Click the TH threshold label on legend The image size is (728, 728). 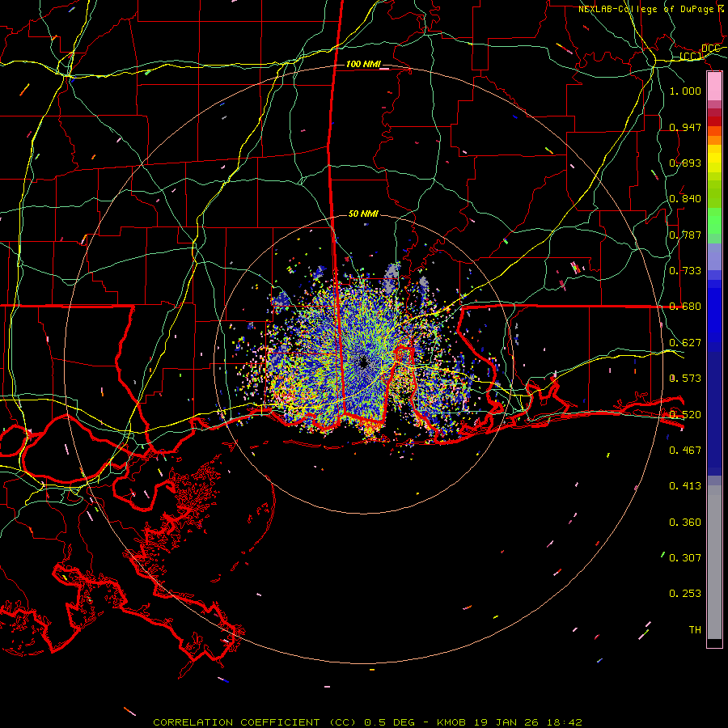(x=695, y=630)
